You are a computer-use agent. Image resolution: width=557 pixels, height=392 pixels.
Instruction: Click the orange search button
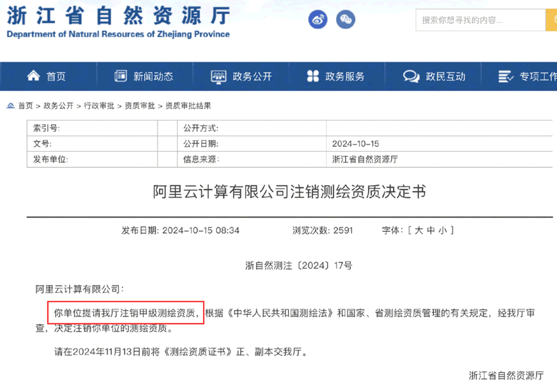[x=551, y=20]
